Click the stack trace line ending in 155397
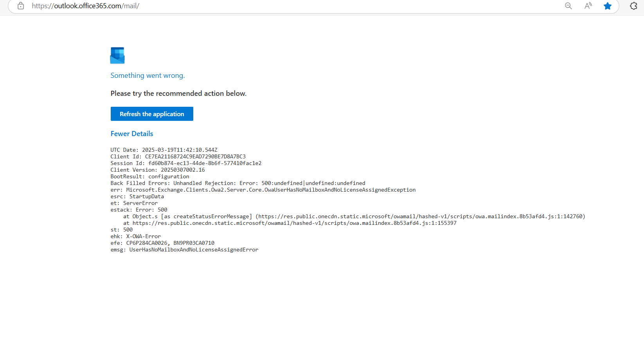644x341 pixels. click(290, 223)
